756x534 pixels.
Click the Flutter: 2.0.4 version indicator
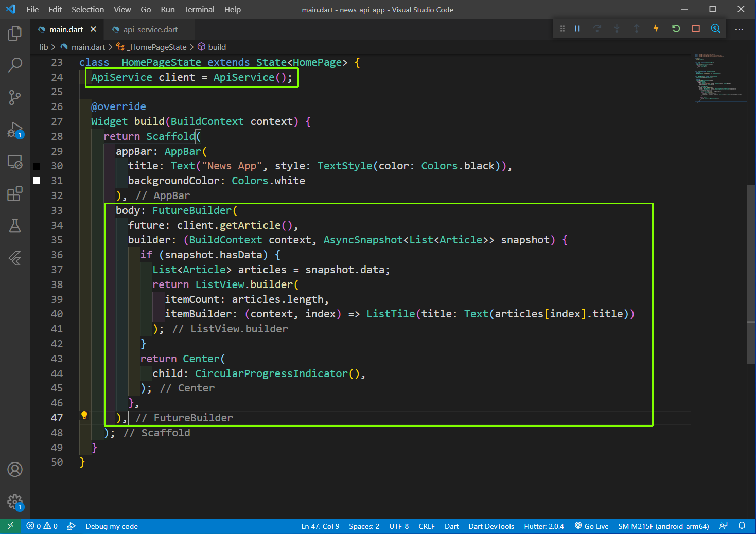click(544, 526)
